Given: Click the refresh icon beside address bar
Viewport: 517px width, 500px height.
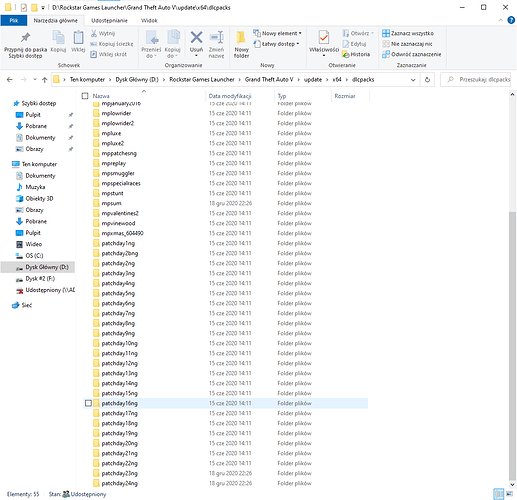Looking at the screenshot, I should coord(427,80).
